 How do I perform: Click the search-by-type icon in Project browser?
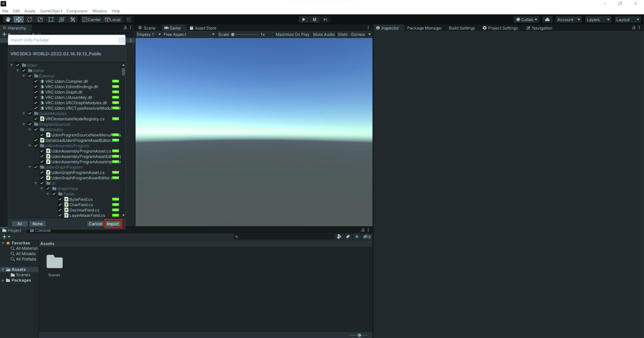(339, 236)
